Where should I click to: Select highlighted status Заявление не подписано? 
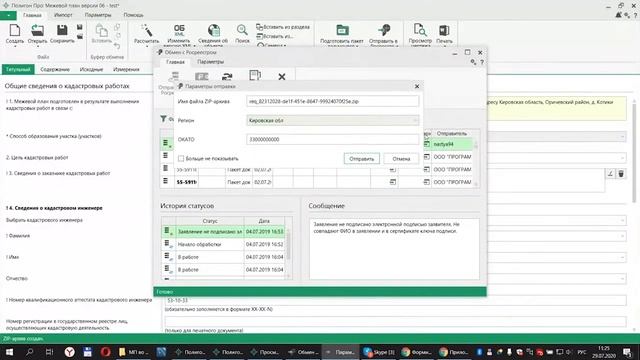pyautogui.click(x=224, y=231)
